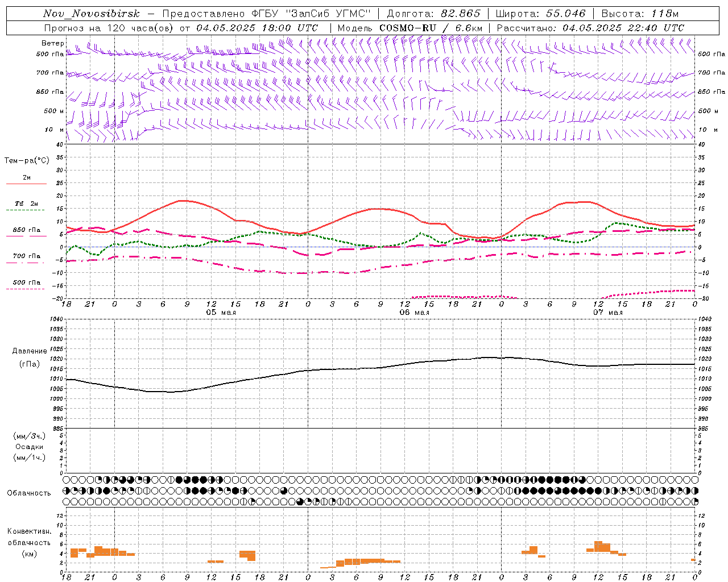The height and width of the screenshot is (582, 728).
Task: Click the date label 07 мая
Action: pyautogui.click(x=607, y=313)
